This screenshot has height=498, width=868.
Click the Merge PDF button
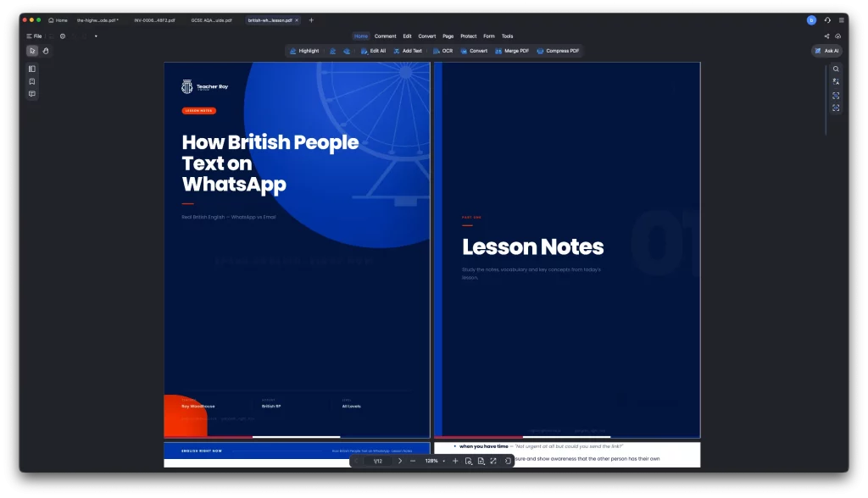tap(512, 51)
